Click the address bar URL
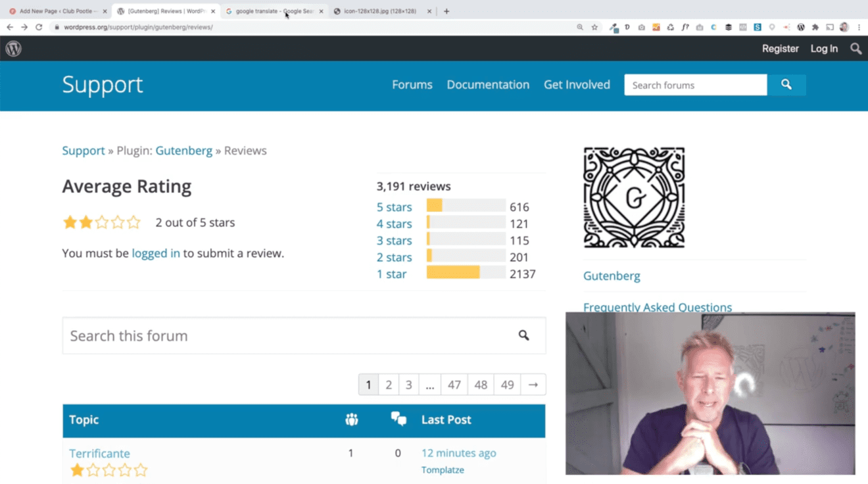This screenshot has width=868, height=484. [x=138, y=27]
